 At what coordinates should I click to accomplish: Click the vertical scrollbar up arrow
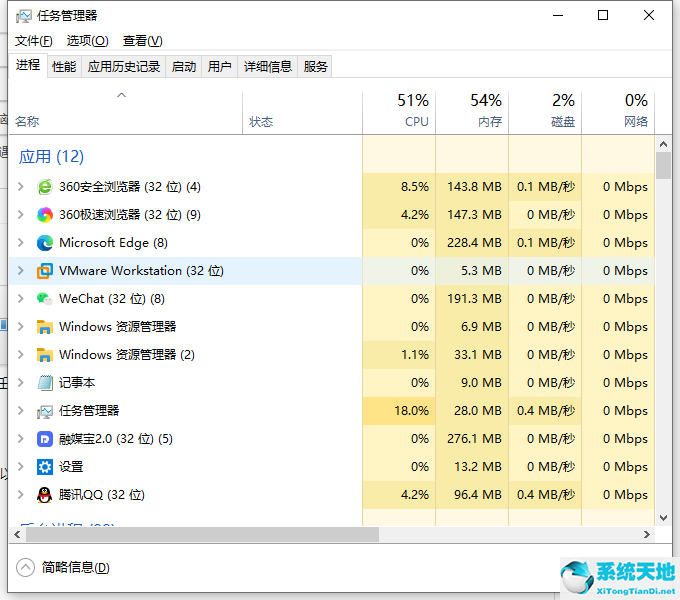coord(663,143)
